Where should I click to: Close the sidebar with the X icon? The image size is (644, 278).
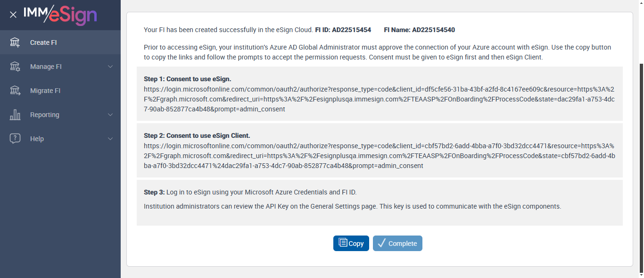pos(13,15)
